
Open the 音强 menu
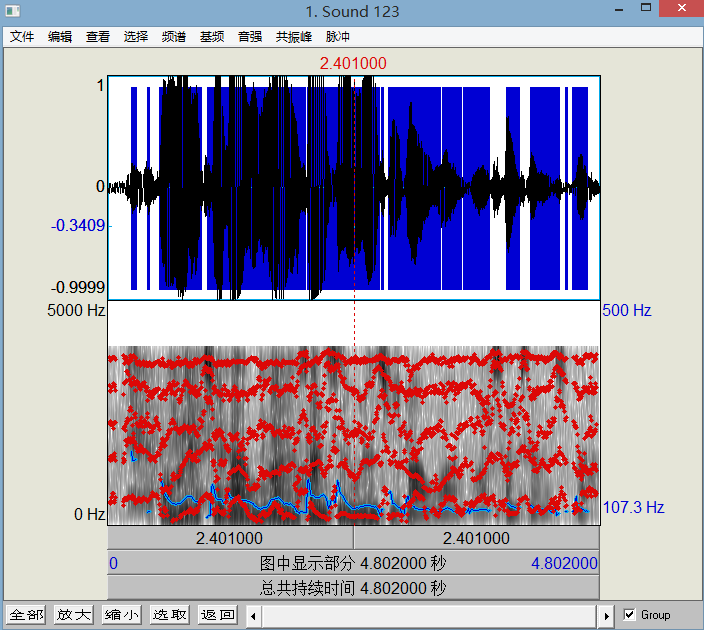(x=250, y=36)
